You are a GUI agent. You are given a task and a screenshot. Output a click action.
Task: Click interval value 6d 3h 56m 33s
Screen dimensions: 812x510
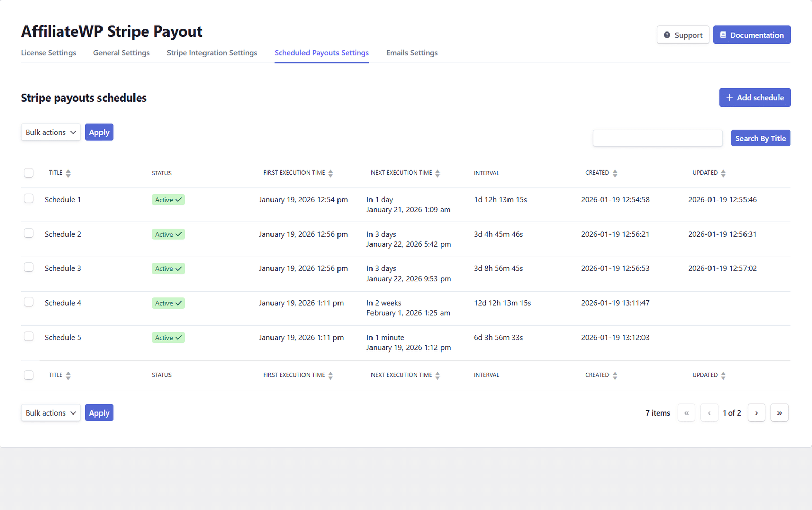(x=498, y=337)
